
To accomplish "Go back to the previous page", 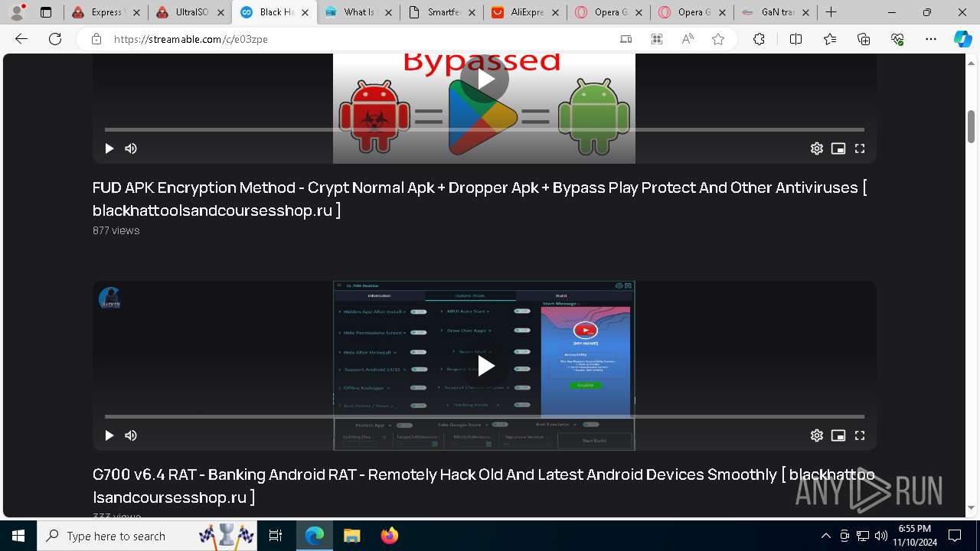I will pyautogui.click(x=21, y=39).
